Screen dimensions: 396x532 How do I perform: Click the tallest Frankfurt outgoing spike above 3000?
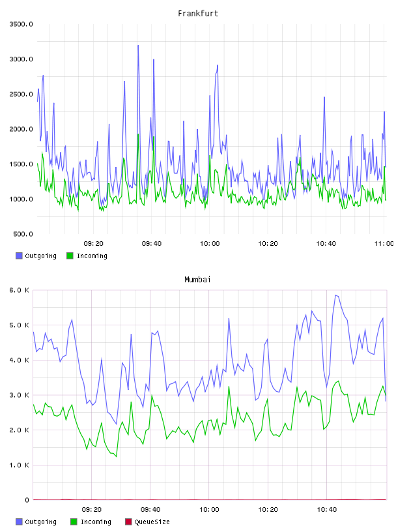pyautogui.click(x=138, y=46)
